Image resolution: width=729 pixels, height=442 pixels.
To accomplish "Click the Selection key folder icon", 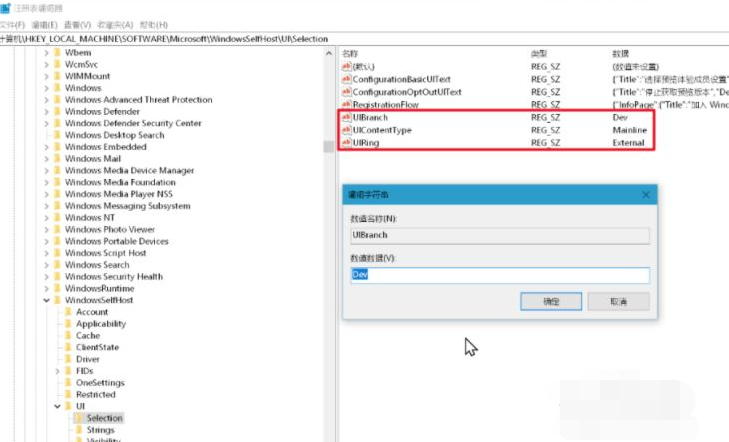I will [78, 418].
